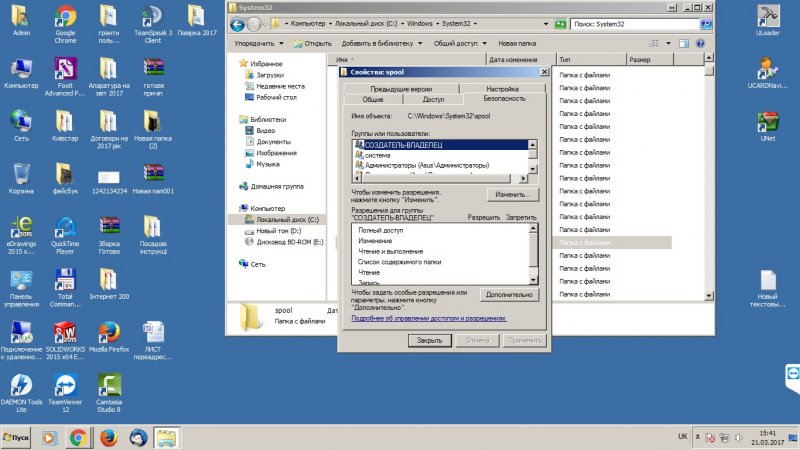The image size is (800, 450).
Task: Expand the Упорядочить dropdown menu
Action: (x=260, y=44)
